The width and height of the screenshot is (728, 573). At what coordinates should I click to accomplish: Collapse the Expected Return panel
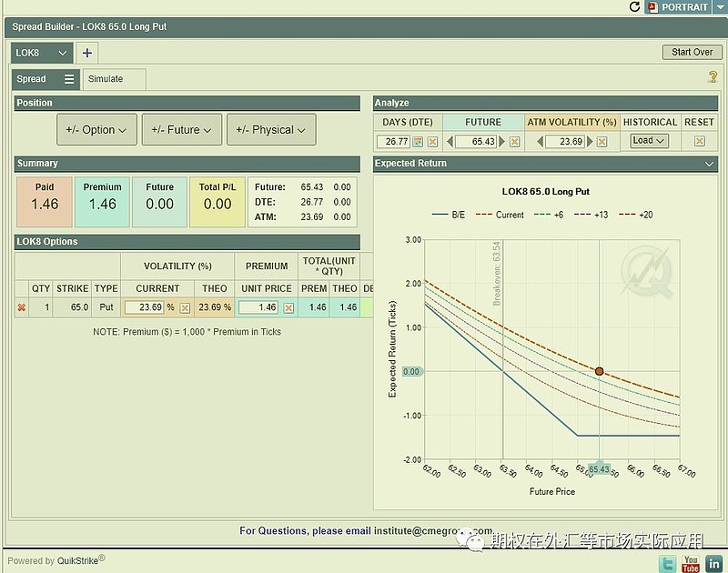coord(710,164)
